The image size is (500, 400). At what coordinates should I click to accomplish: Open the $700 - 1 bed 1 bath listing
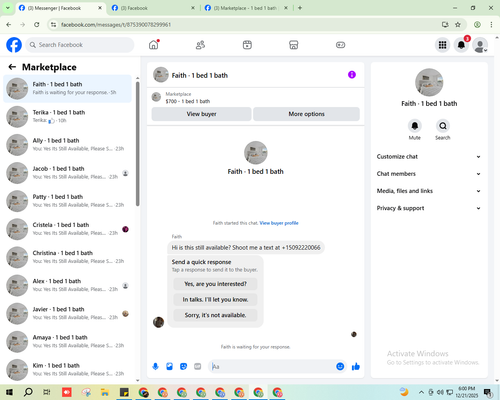point(188,101)
